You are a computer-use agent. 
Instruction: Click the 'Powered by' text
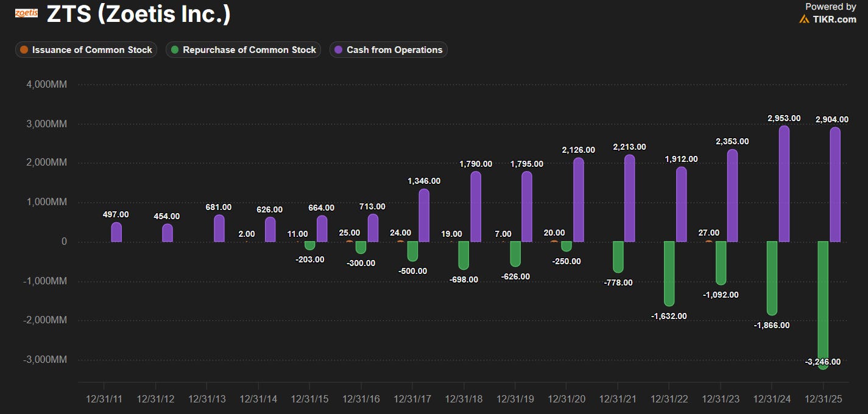click(831, 7)
